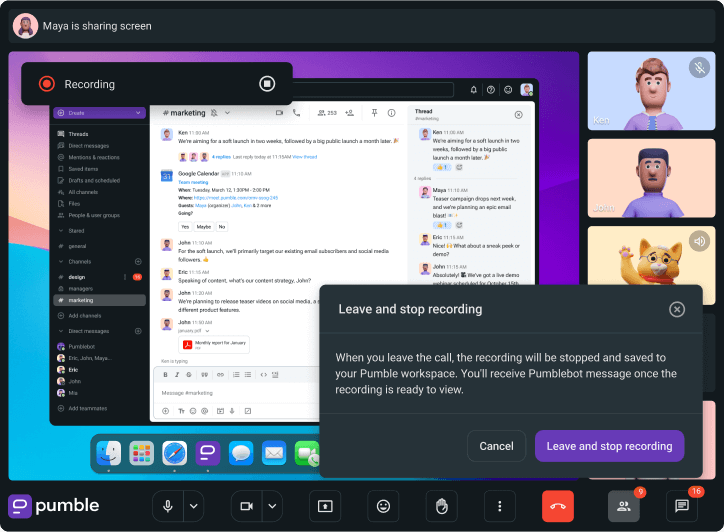The height and width of the screenshot is (532, 724).
Task: Raise hand using the hand icon
Action: tap(441, 506)
